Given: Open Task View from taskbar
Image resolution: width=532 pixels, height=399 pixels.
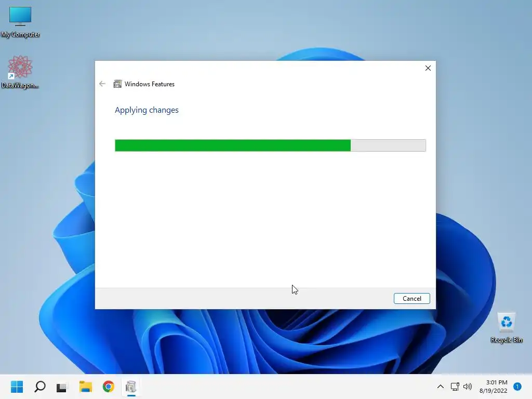Looking at the screenshot, I should 62,387.
